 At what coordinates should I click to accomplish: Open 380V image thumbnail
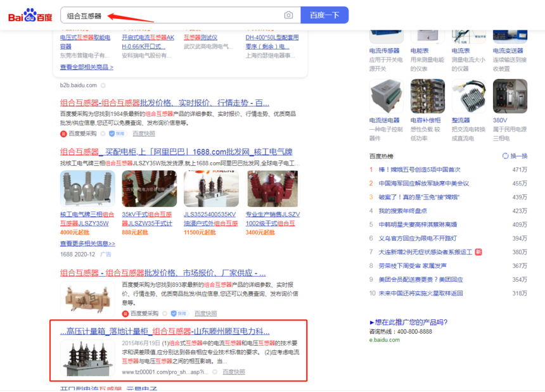510,96
